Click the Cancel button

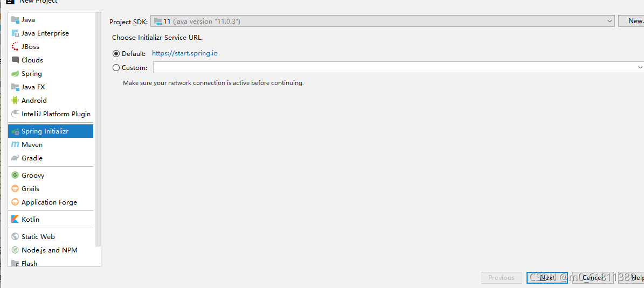pyautogui.click(x=592, y=278)
